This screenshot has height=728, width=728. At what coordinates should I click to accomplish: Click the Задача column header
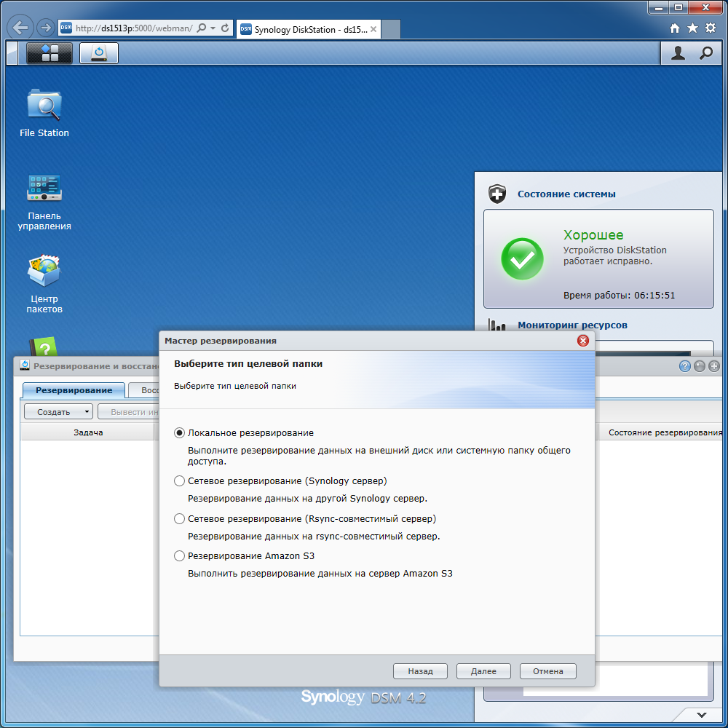88,432
